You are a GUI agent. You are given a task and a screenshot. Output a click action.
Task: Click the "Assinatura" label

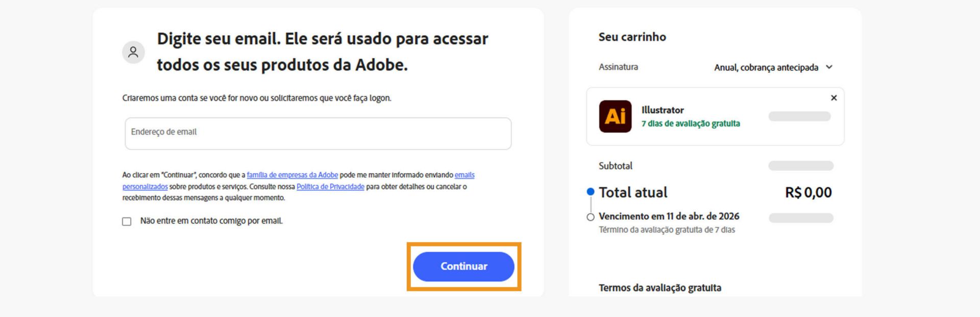coord(618,67)
